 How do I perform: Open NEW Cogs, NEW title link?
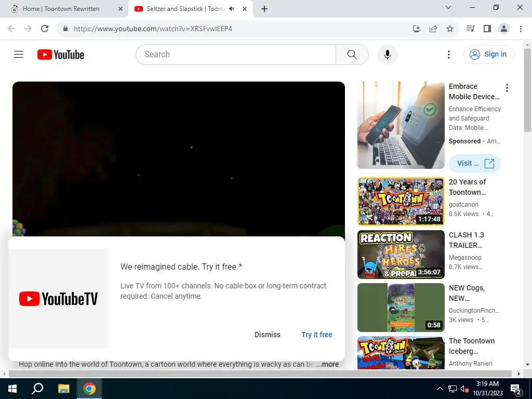467,293
